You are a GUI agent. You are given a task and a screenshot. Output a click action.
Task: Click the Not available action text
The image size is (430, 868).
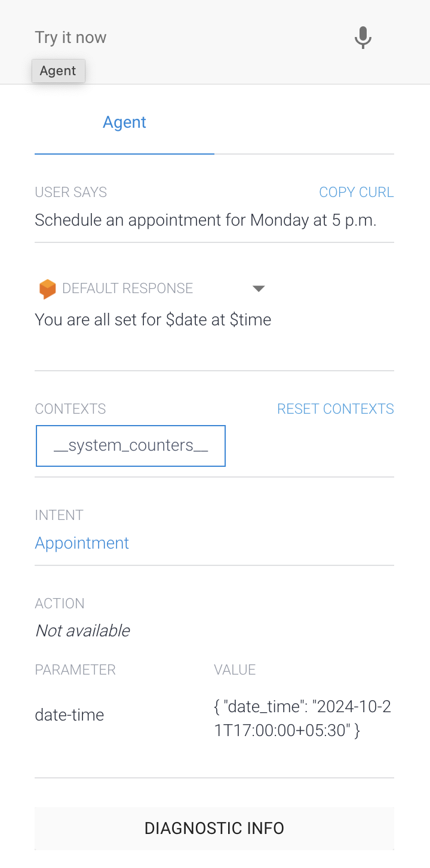coord(82,630)
